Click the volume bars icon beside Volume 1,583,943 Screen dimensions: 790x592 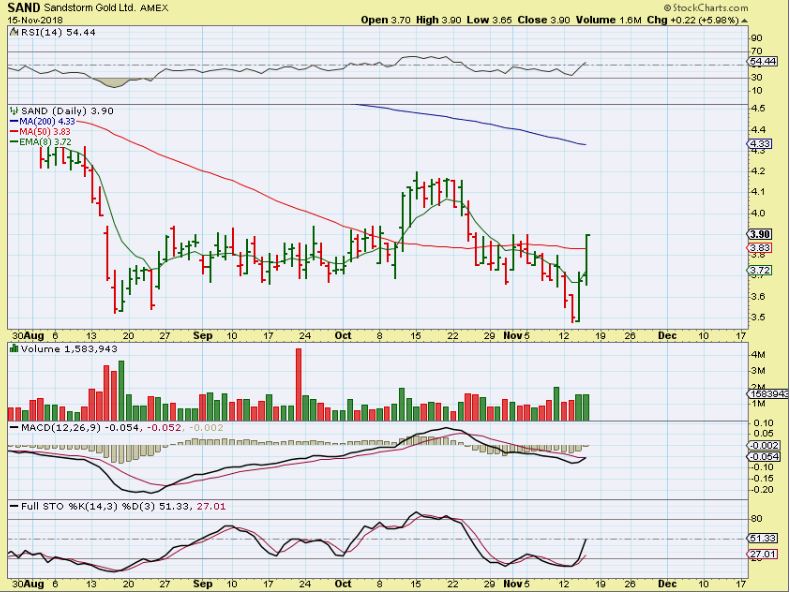(x=14, y=349)
